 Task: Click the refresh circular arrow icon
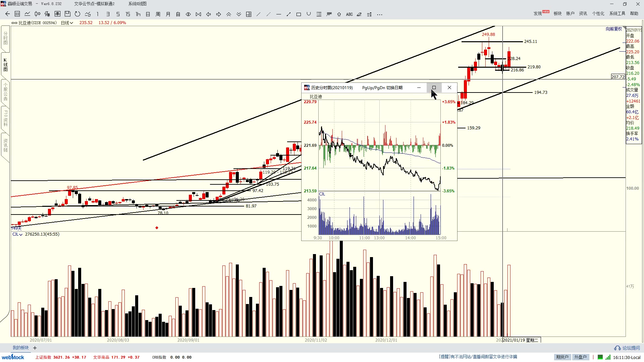[77, 14]
